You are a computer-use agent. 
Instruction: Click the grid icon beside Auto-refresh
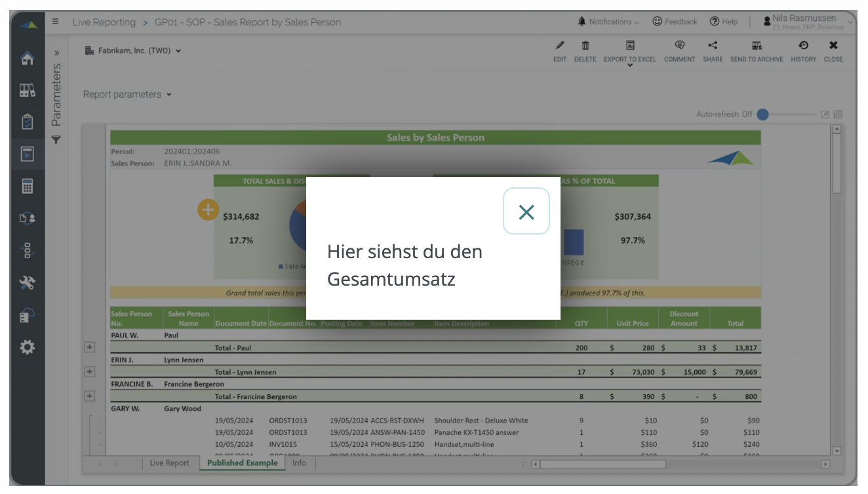[x=838, y=115]
